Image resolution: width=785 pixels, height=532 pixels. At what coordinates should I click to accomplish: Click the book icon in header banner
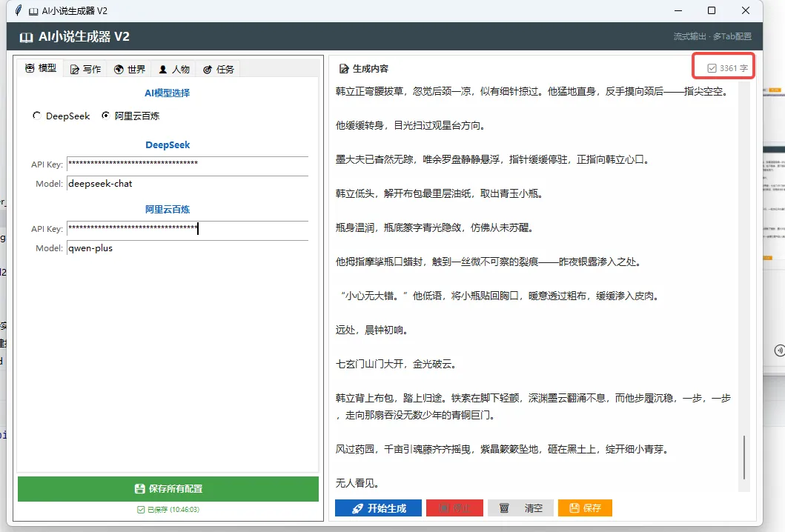point(26,37)
